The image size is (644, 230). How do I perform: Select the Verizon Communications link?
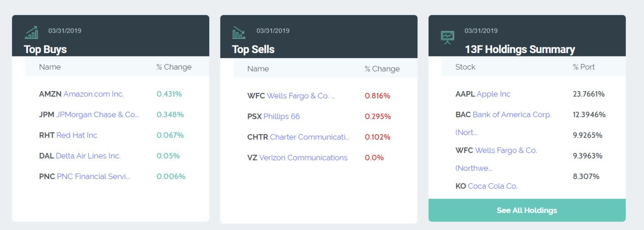click(x=303, y=158)
